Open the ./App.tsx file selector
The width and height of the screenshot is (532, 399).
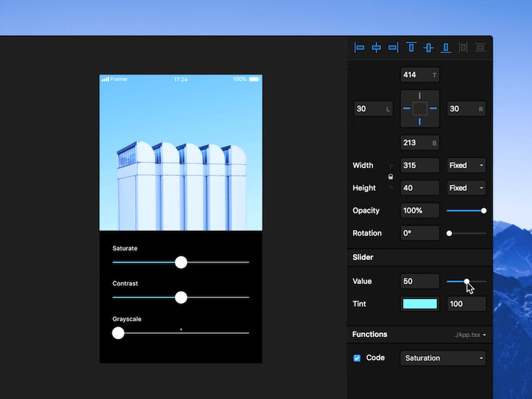469,334
